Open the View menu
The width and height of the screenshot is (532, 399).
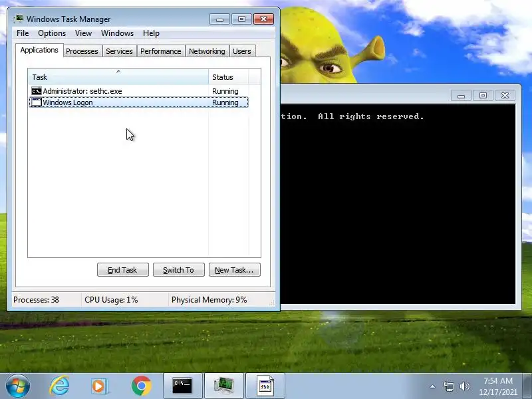pos(84,33)
